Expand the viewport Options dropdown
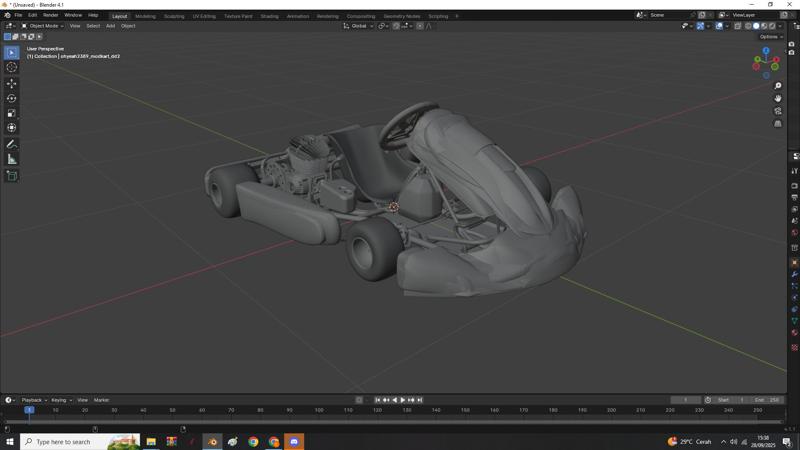Image resolution: width=800 pixels, height=450 pixels. point(771,37)
